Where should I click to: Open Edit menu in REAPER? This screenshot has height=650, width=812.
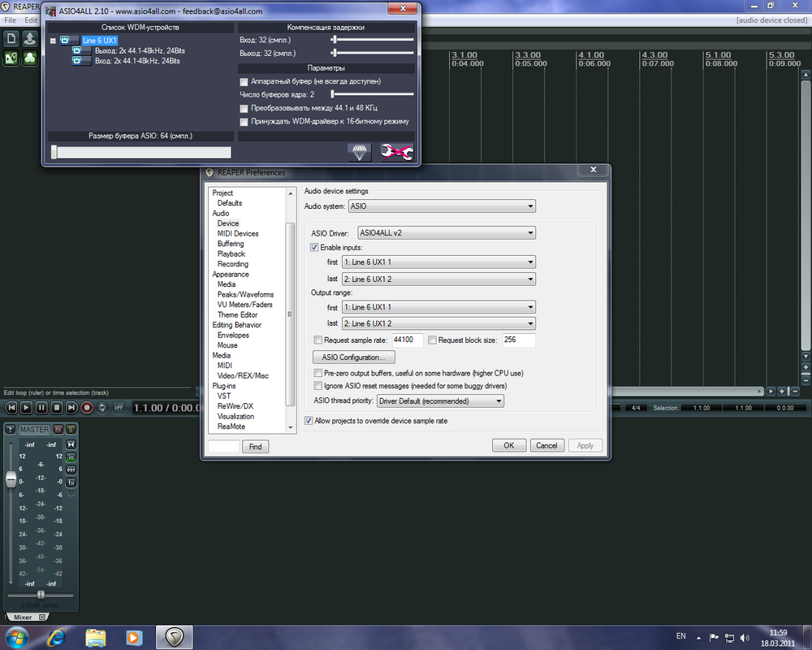[31, 20]
